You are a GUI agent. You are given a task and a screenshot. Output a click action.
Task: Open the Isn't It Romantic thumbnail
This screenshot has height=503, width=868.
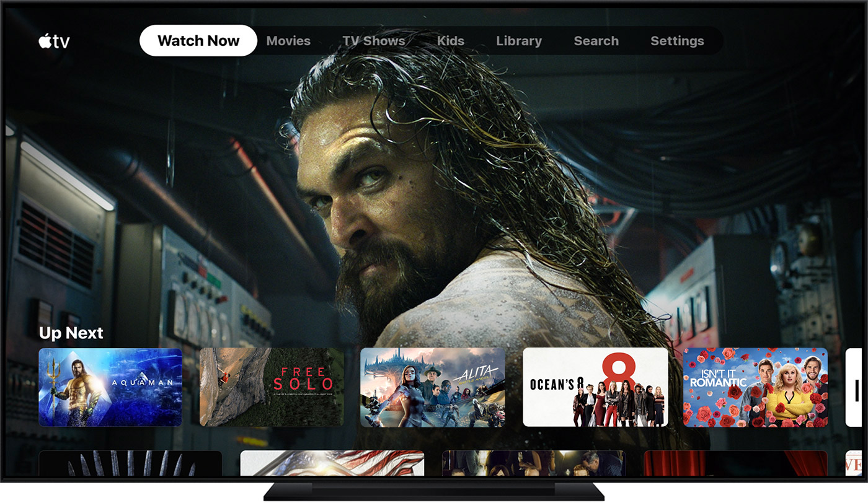click(755, 387)
